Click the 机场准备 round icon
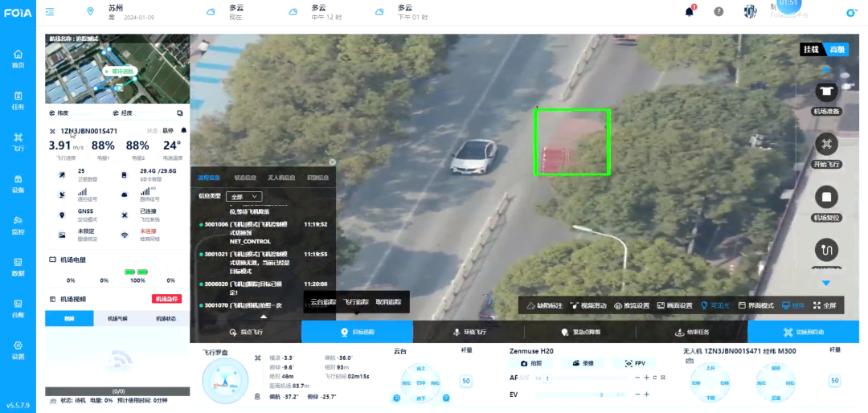 (x=826, y=92)
